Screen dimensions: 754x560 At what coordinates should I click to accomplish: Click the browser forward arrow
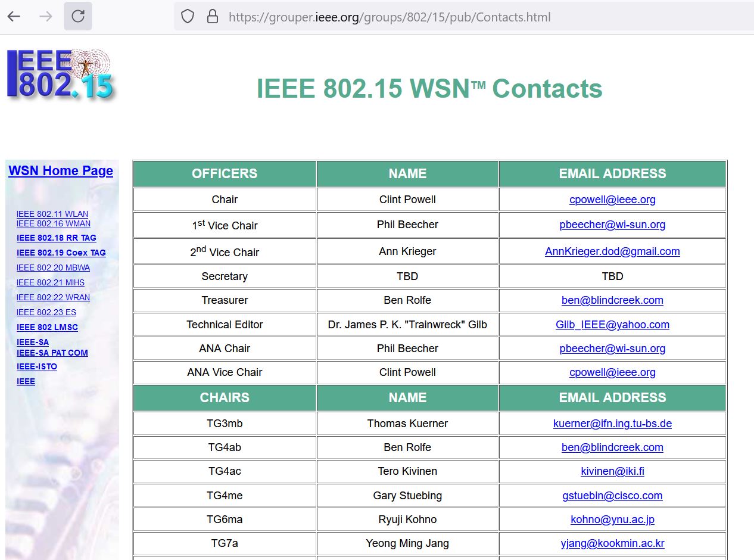pos(46,16)
